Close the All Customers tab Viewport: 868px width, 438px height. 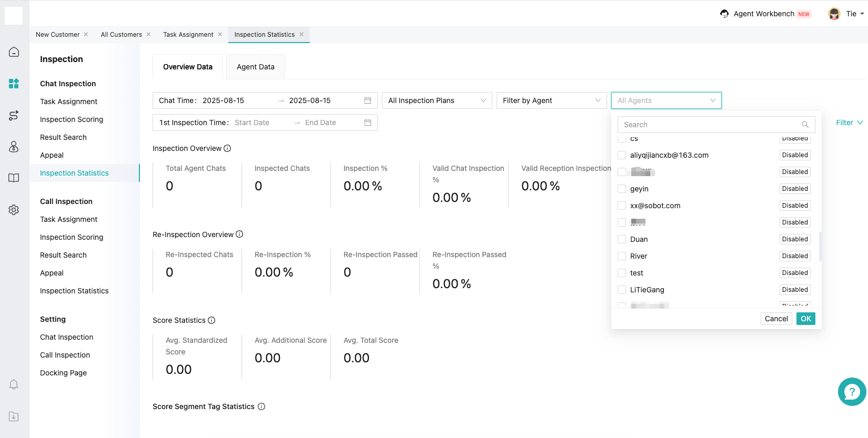coord(148,34)
